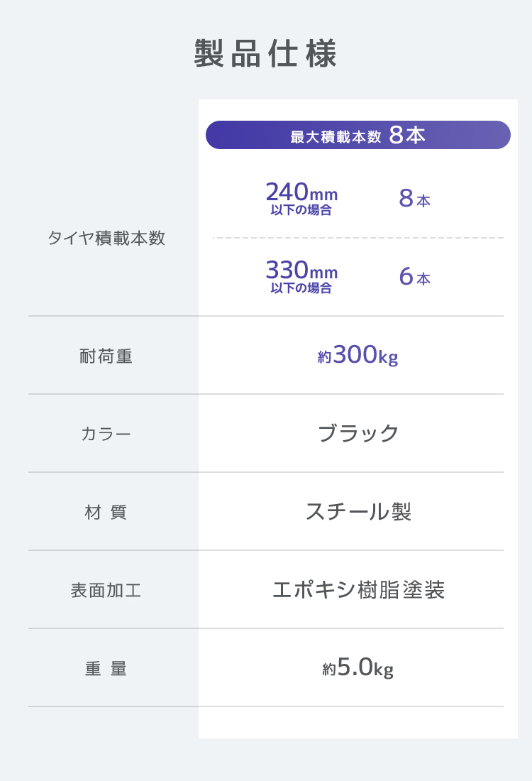Screen dimensions: 532x781
Task: Click the 約5.0kg weight value
Action: (358, 668)
